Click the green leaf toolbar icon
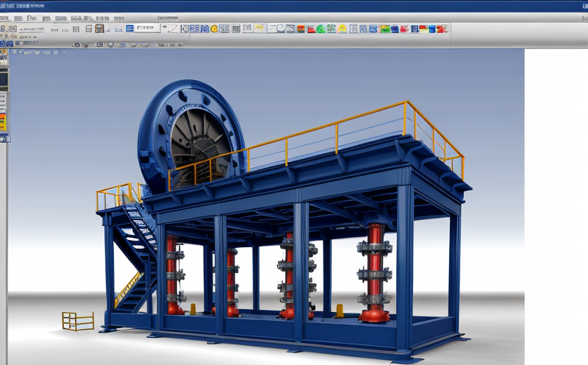Image resolution: width=588 pixels, height=365 pixels. (x=320, y=29)
